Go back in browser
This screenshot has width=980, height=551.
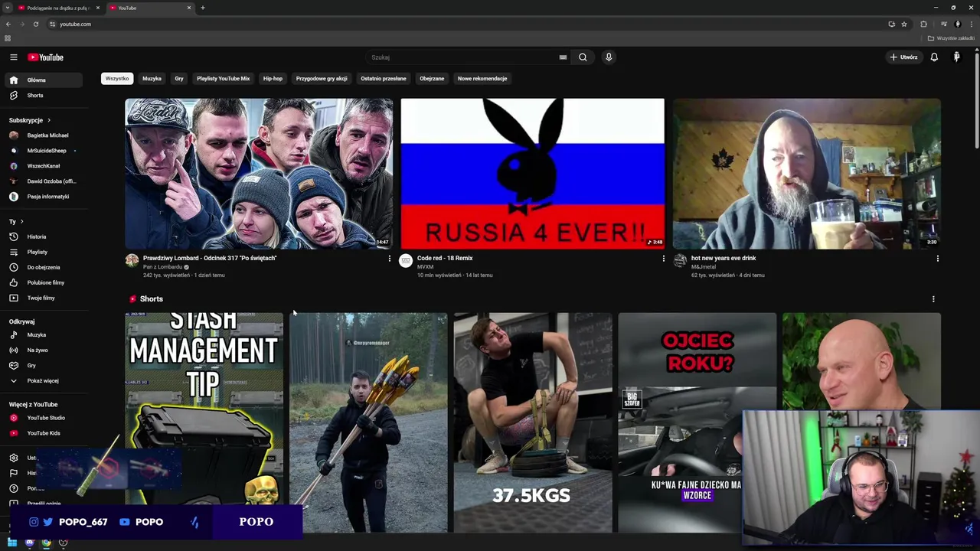(x=8, y=24)
